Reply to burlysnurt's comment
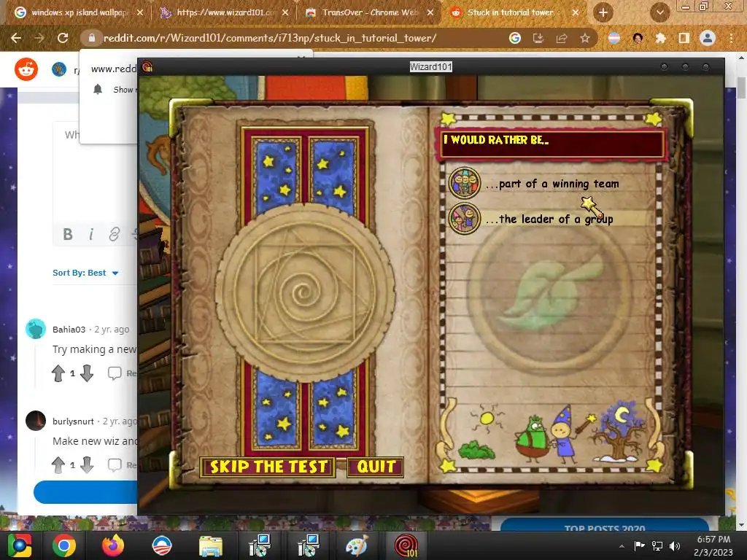This screenshot has height=560, width=747. (x=122, y=464)
